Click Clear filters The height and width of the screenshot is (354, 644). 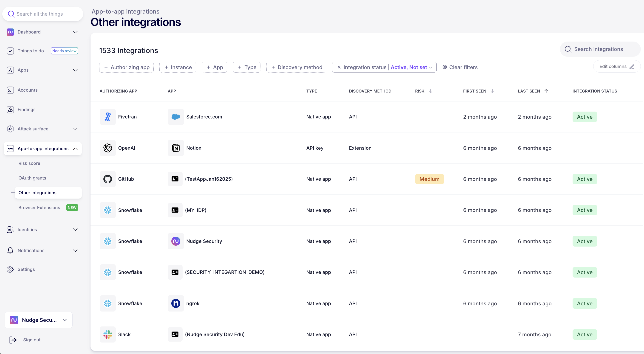pyautogui.click(x=460, y=67)
